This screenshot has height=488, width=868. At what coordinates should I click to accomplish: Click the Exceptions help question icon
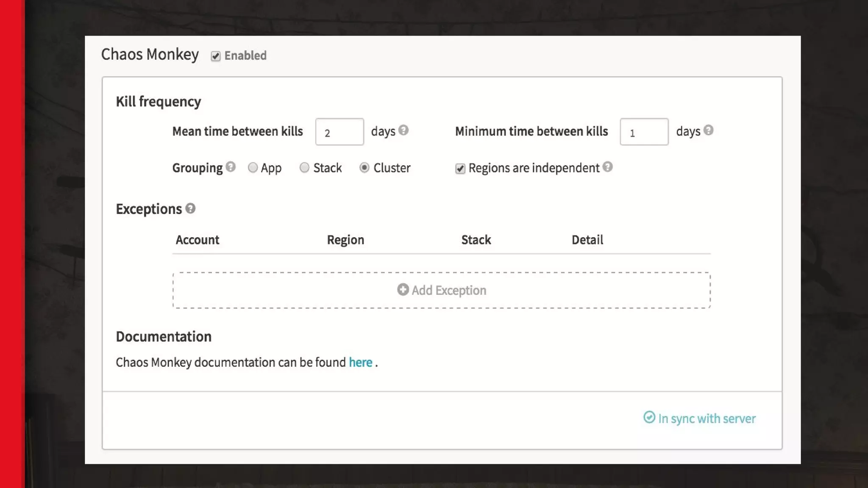(x=190, y=208)
